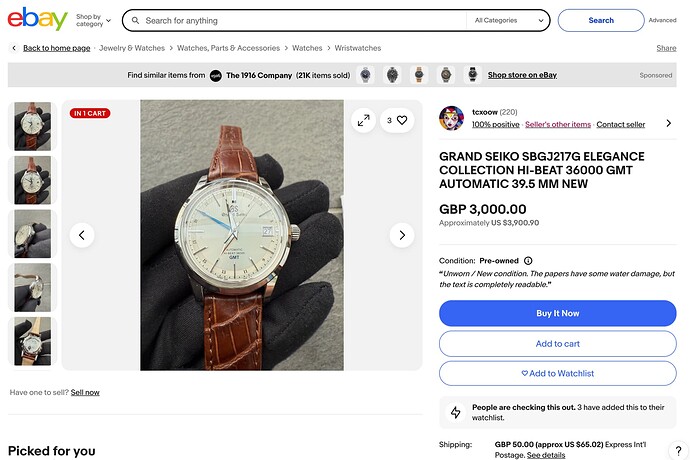Go to Jewelry & Watches breadcrumb
This screenshot has width=690, height=460.
pos(132,48)
